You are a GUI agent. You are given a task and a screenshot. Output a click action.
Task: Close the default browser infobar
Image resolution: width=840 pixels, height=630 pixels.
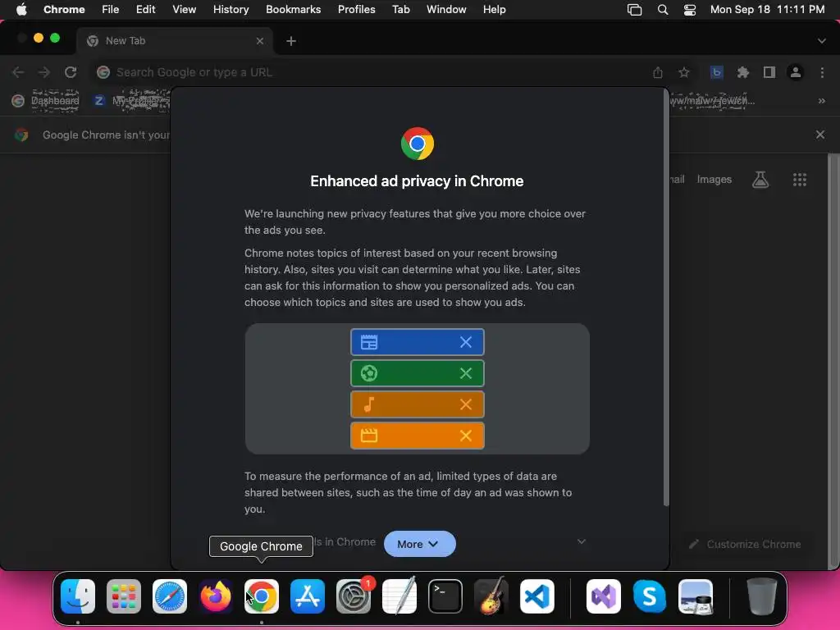(x=820, y=135)
